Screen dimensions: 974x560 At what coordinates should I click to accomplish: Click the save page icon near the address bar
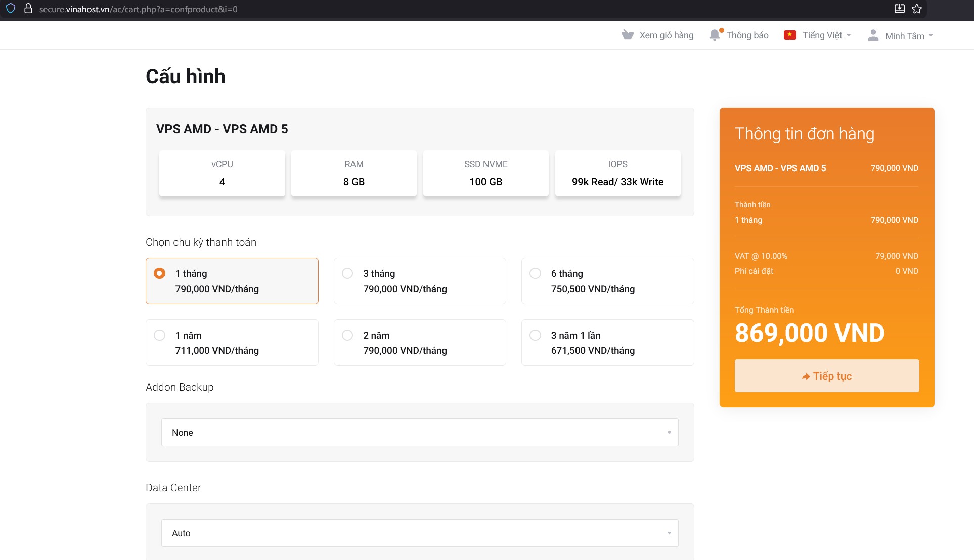(x=900, y=9)
